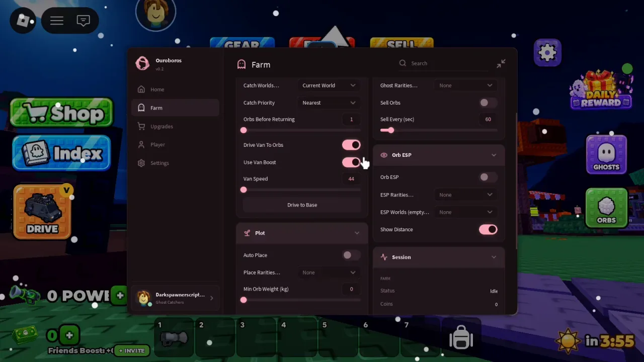The height and width of the screenshot is (362, 644).
Task: Turn off Show Distance toggle
Action: coord(488,229)
